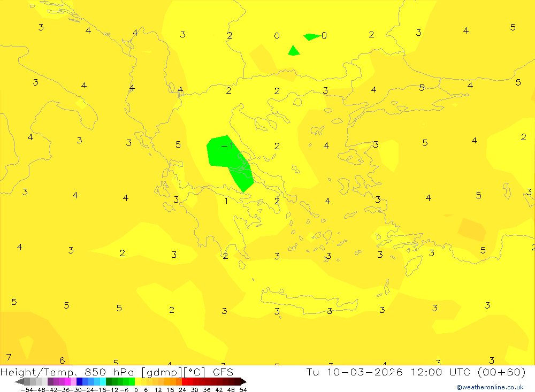Click the '(00+60)' forecast offset text
Screen dimensions: 535x392
pyautogui.click(x=502, y=372)
